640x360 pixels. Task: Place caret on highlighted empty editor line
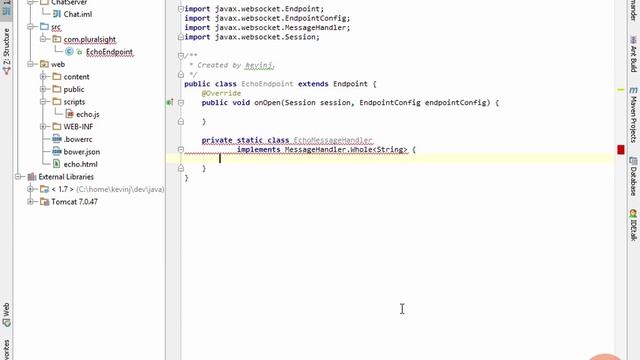(390, 158)
